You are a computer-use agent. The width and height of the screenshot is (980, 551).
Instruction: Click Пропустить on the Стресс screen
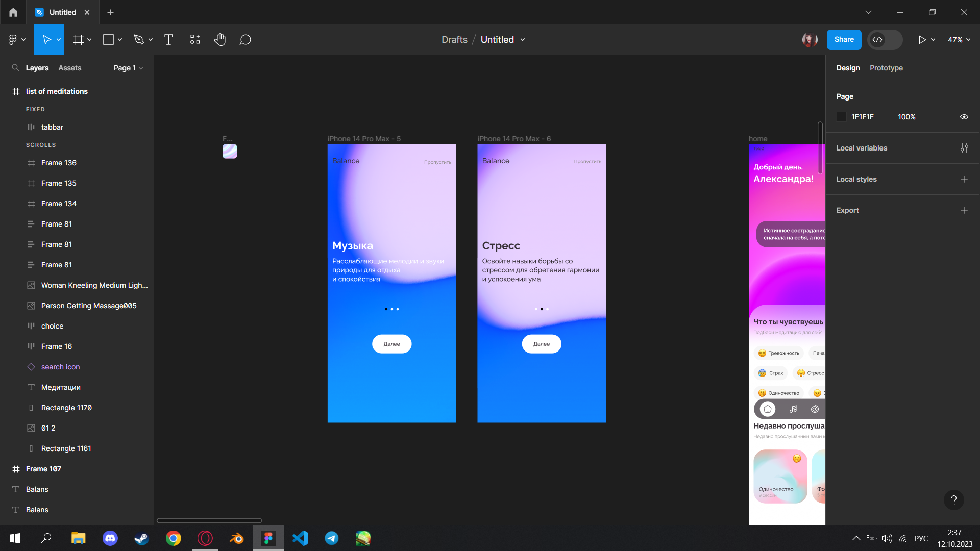(x=587, y=162)
